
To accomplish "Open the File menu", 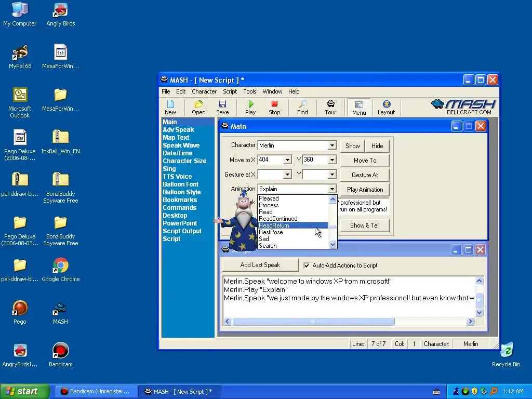I will [x=166, y=91].
